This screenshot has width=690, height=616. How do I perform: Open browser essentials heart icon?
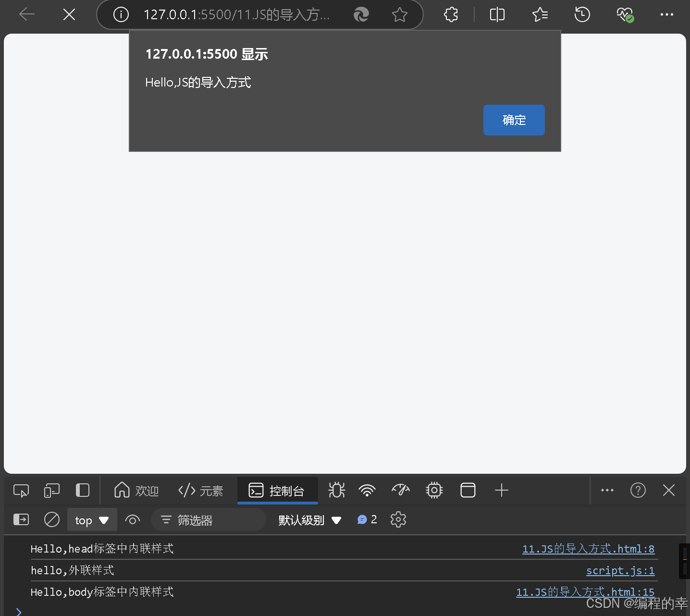click(x=625, y=15)
